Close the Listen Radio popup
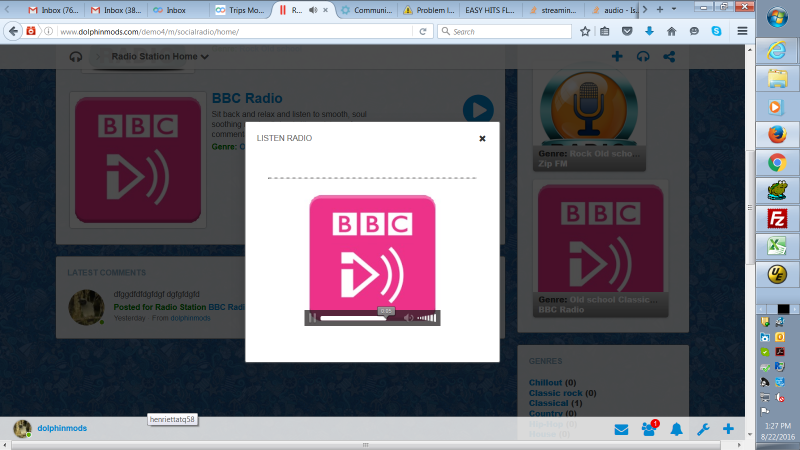This screenshot has height=450, width=800. point(482,138)
